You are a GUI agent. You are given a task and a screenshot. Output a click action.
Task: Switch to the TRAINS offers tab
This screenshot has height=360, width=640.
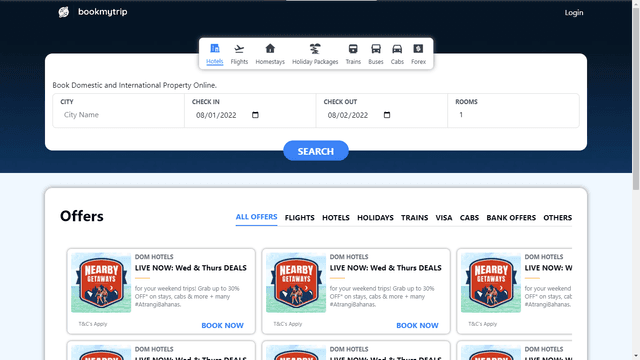pos(414,218)
